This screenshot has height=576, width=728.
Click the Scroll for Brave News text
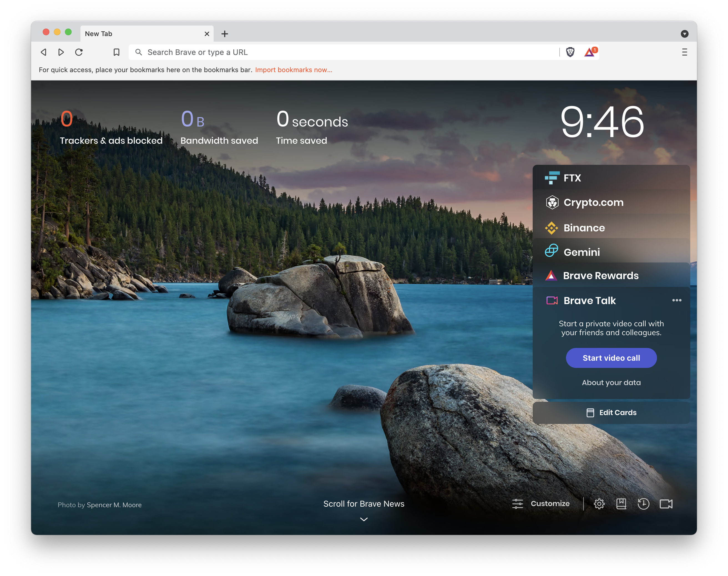(x=364, y=504)
